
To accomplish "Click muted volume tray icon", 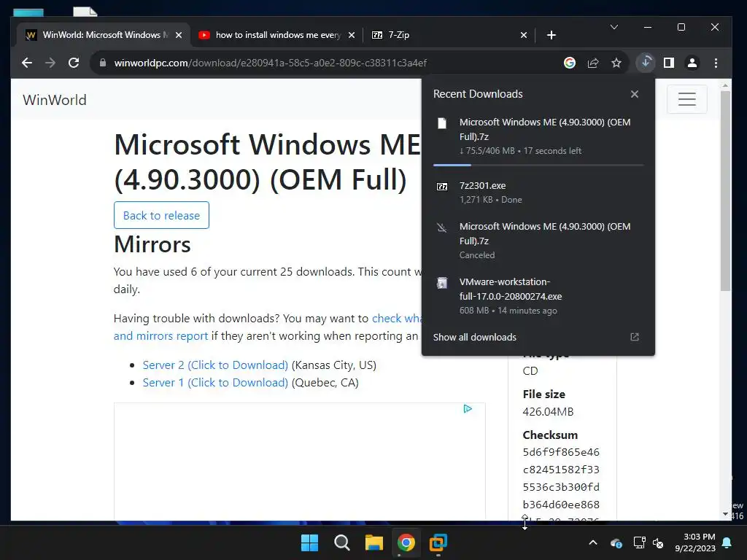I will (x=658, y=542).
